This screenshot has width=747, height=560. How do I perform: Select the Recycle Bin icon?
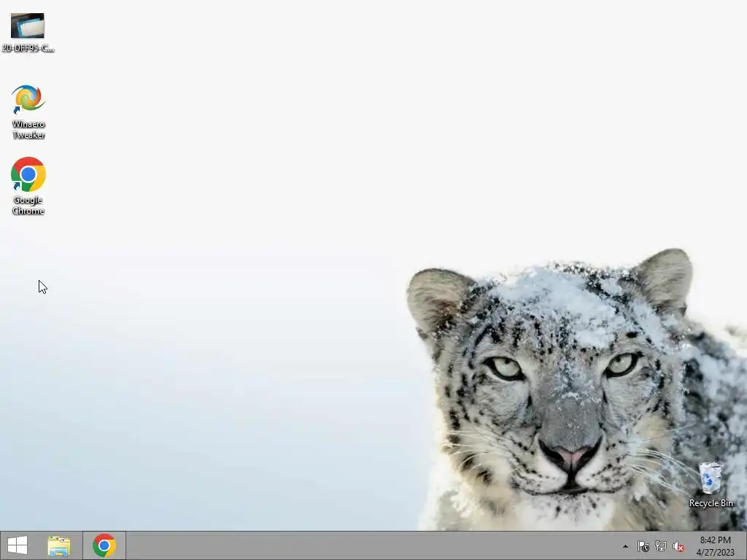coord(711,484)
